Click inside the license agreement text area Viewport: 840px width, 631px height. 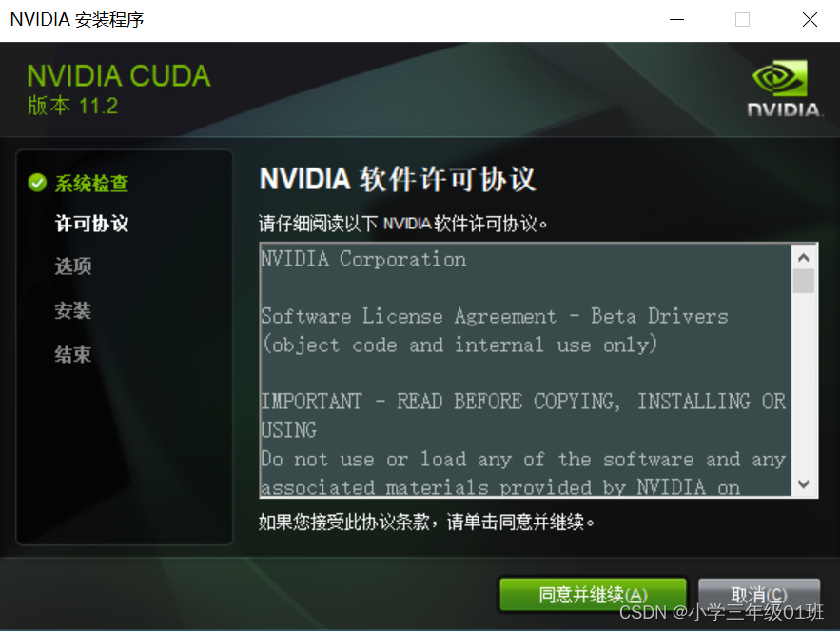[x=523, y=371]
